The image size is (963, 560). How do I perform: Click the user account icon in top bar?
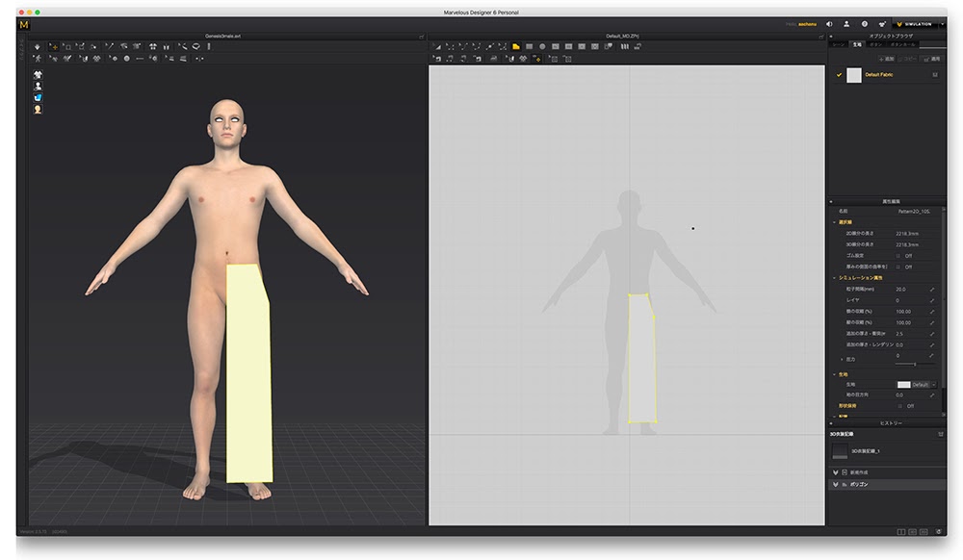point(846,23)
